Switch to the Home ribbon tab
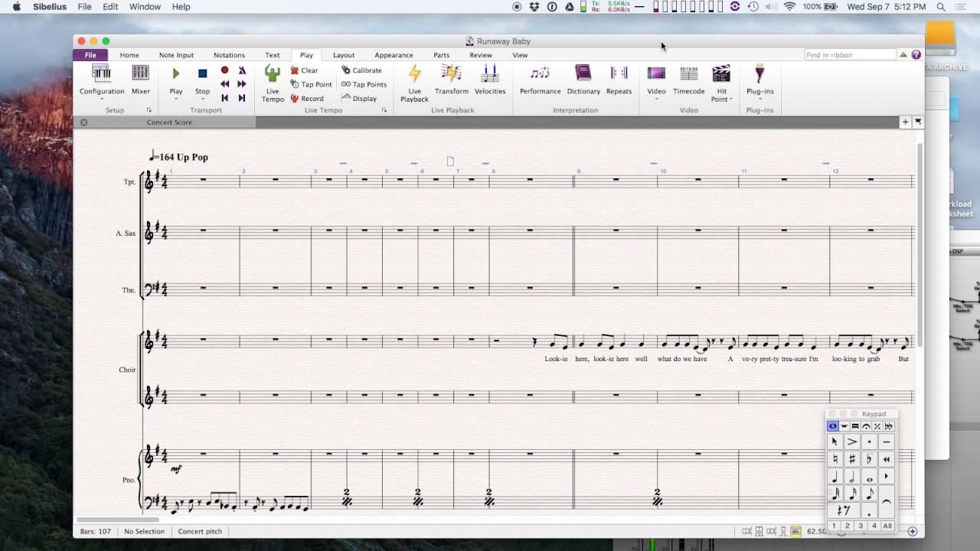 [129, 55]
